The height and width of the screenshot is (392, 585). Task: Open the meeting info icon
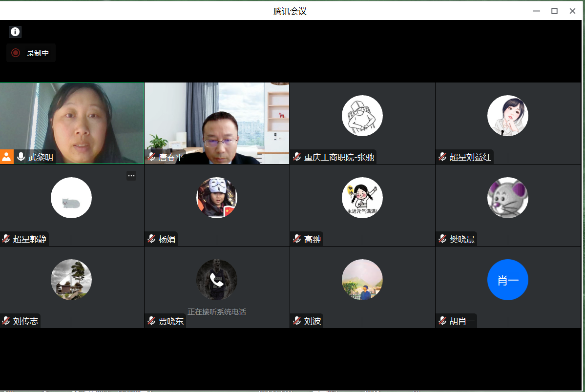point(15,32)
